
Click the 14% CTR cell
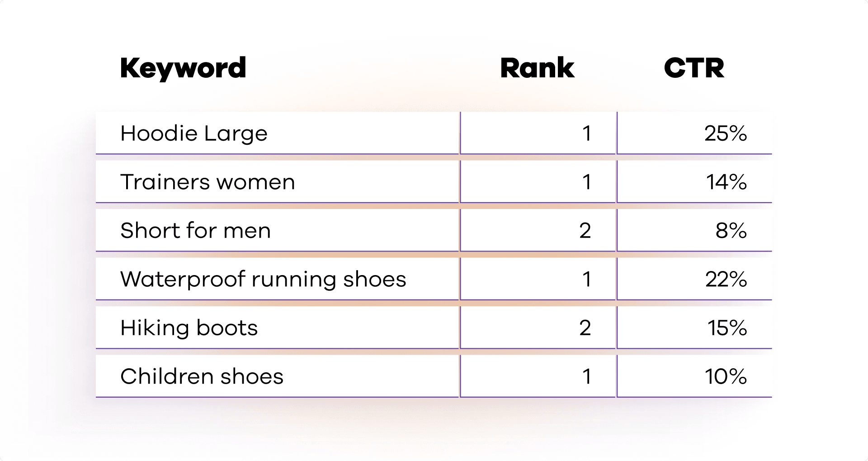coord(694,182)
